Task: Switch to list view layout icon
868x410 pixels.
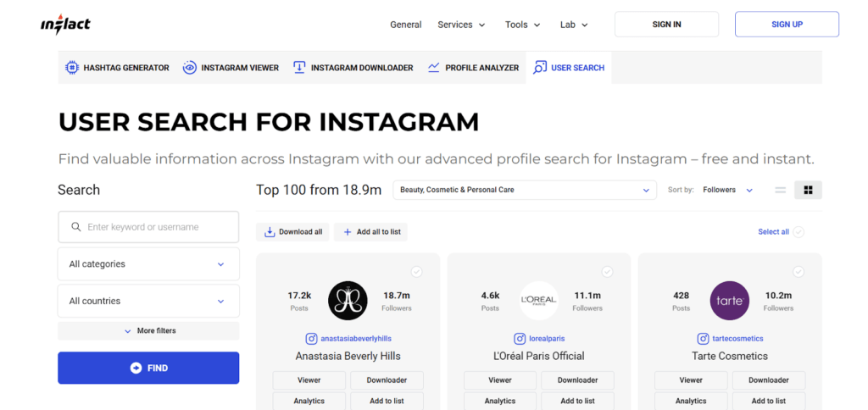Action: pyautogui.click(x=781, y=190)
